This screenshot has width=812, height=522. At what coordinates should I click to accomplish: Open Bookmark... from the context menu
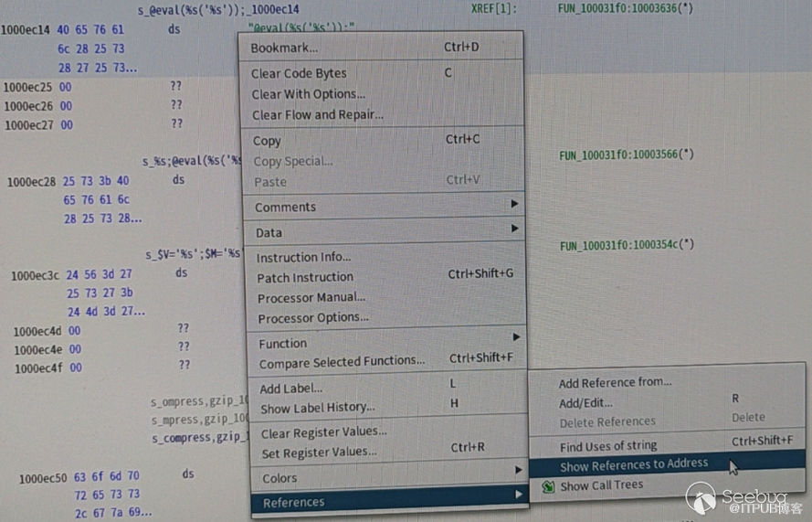pyautogui.click(x=284, y=48)
